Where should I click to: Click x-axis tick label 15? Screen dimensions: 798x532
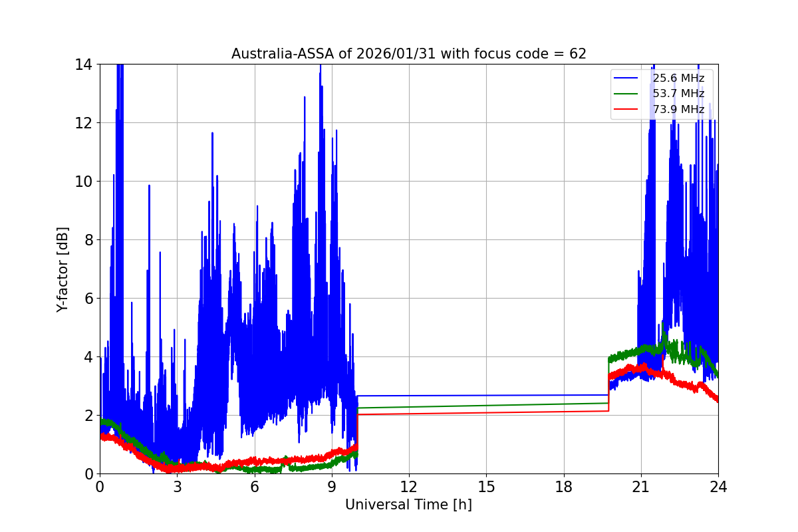(486, 487)
